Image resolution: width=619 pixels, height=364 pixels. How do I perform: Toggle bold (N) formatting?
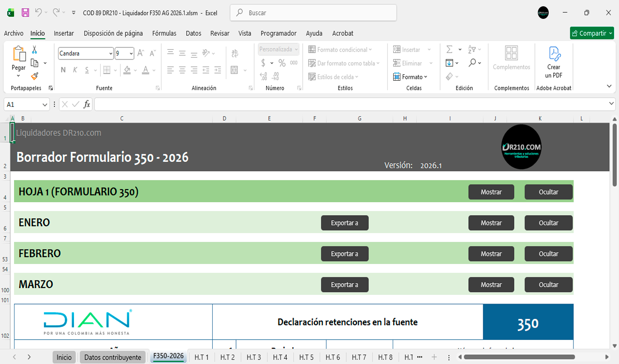63,70
